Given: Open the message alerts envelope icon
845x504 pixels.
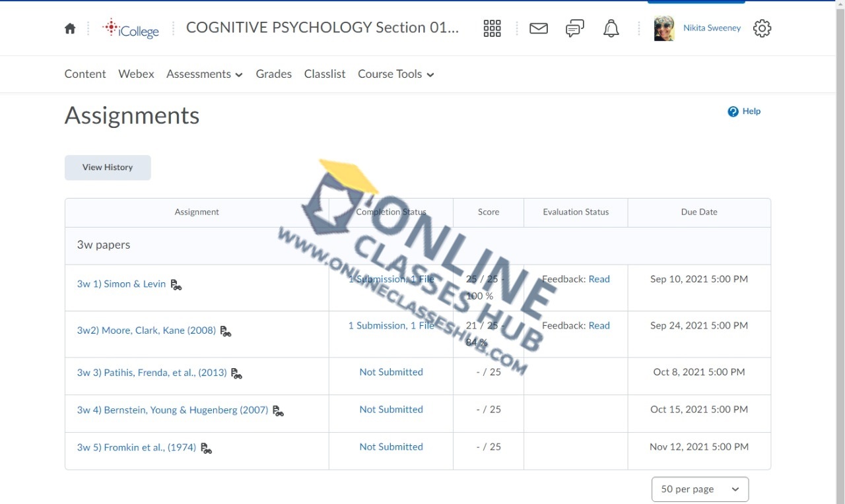Looking at the screenshot, I should pos(539,28).
